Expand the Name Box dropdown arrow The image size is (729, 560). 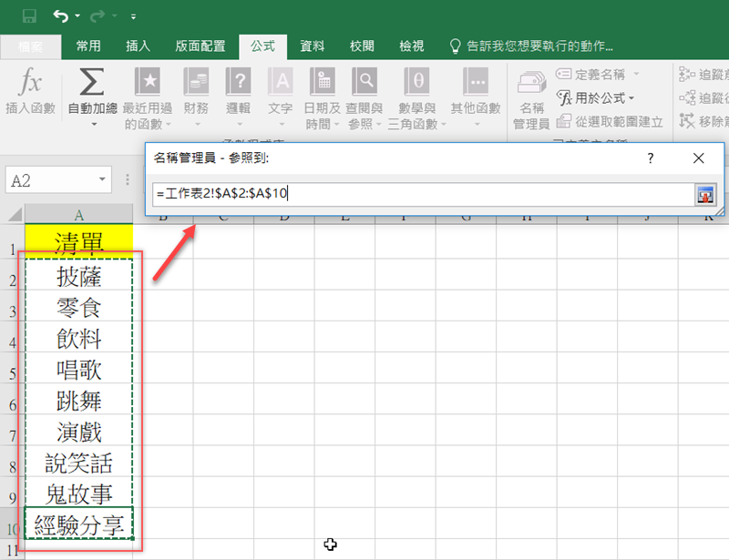pyautogui.click(x=101, y=180)
